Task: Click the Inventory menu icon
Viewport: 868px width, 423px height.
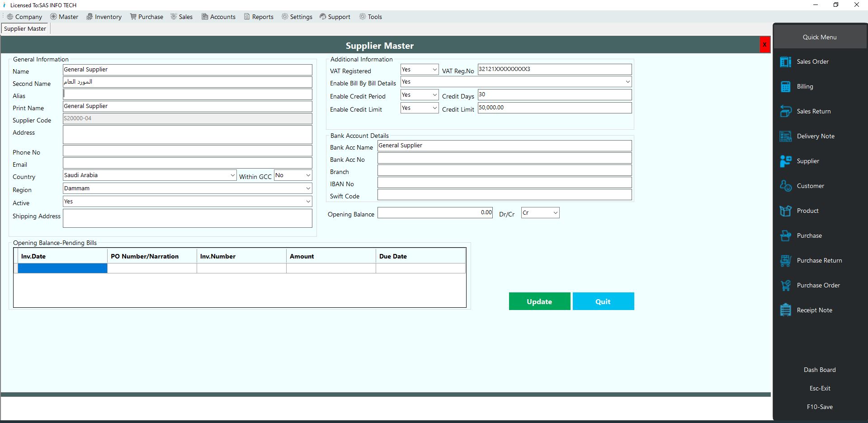Action: point(90,17)
